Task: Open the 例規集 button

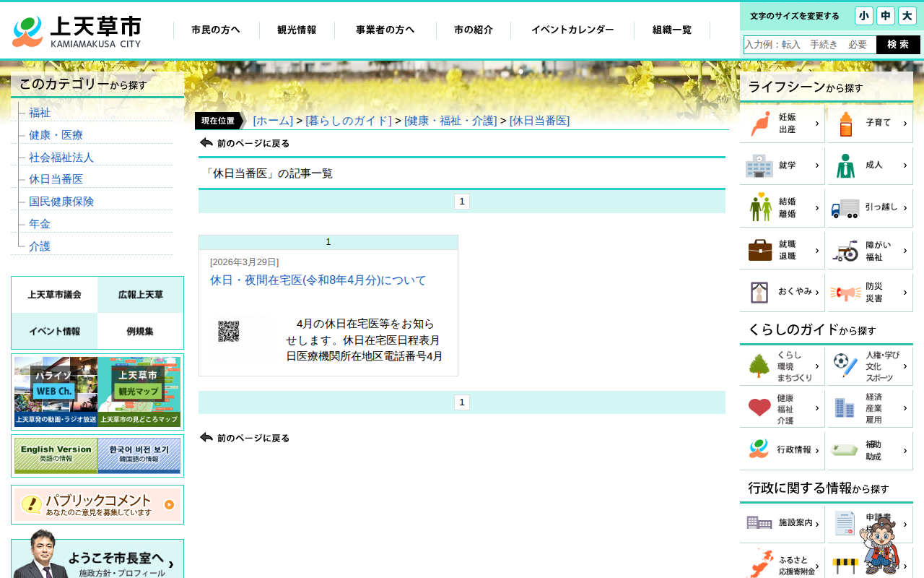Action: (x=141, y=332)
